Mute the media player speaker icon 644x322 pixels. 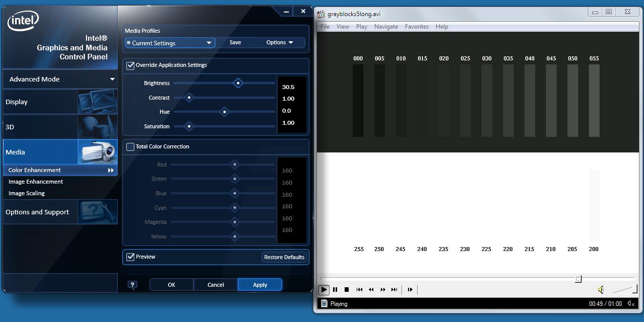point(601,290)
